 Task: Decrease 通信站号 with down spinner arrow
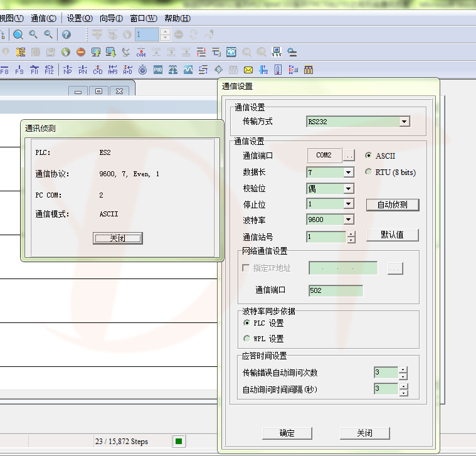tap(351, 240)
